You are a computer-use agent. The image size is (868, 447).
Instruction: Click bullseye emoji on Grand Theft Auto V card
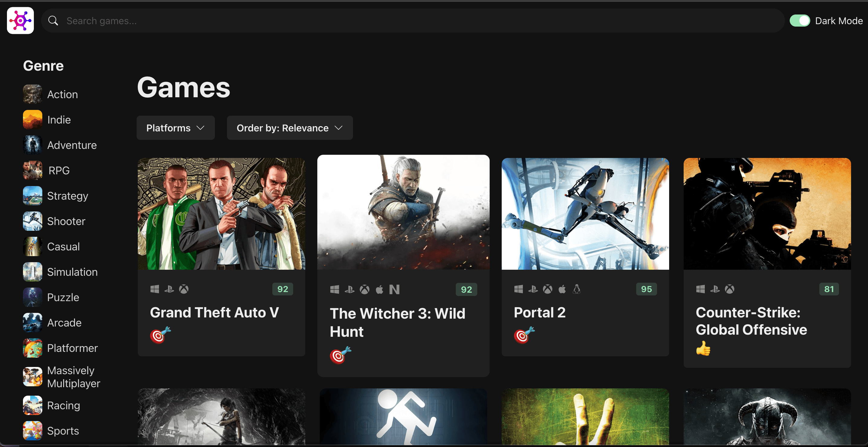(x=160, y=335)
